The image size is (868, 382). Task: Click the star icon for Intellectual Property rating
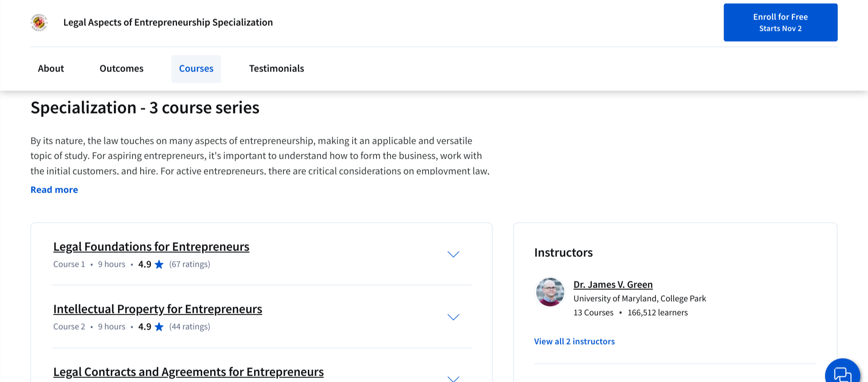tap(159, 327)
